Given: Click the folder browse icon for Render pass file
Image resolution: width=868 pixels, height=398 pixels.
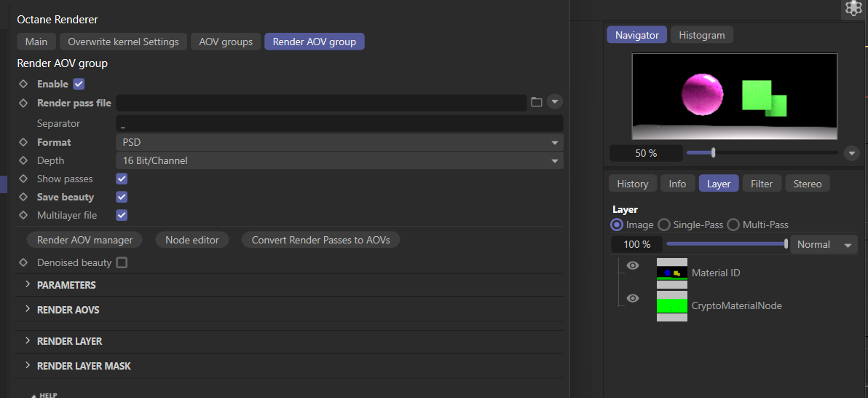Looking at the screenshot, I should [537, 102].
